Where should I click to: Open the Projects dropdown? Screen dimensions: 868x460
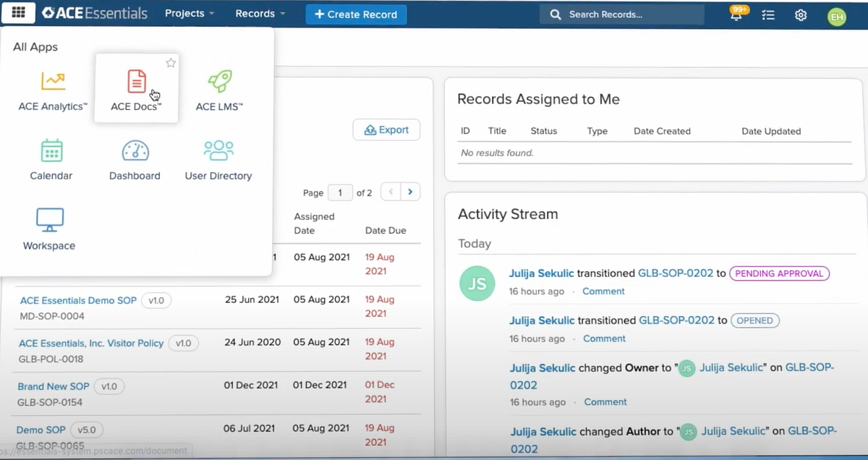coord(189,13)
